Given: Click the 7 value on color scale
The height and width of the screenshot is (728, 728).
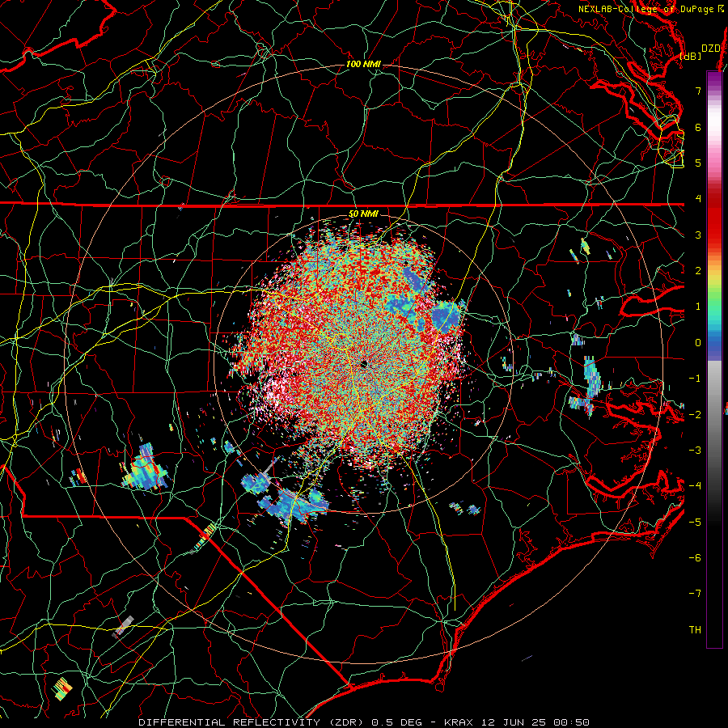Looking at the screenshot, I should click(698, 91).
